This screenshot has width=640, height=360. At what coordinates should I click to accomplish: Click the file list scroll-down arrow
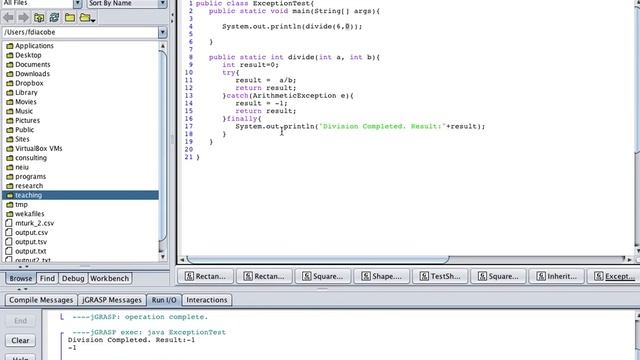[x=162, y=256]
